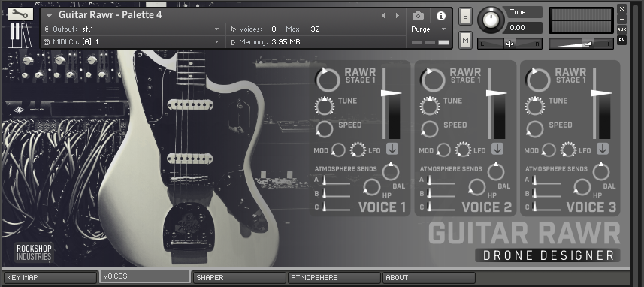Toggle the AUX sends view

pos(621,29)
